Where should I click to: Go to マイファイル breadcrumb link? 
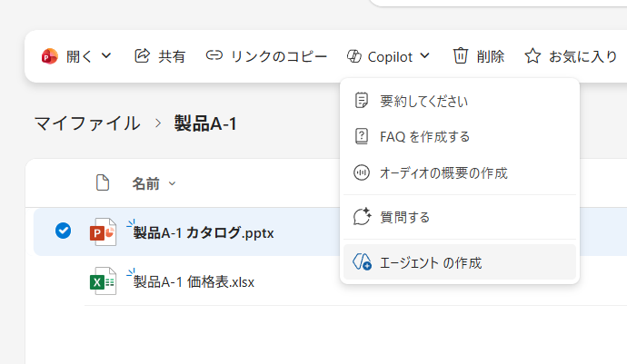click(87, 123)
